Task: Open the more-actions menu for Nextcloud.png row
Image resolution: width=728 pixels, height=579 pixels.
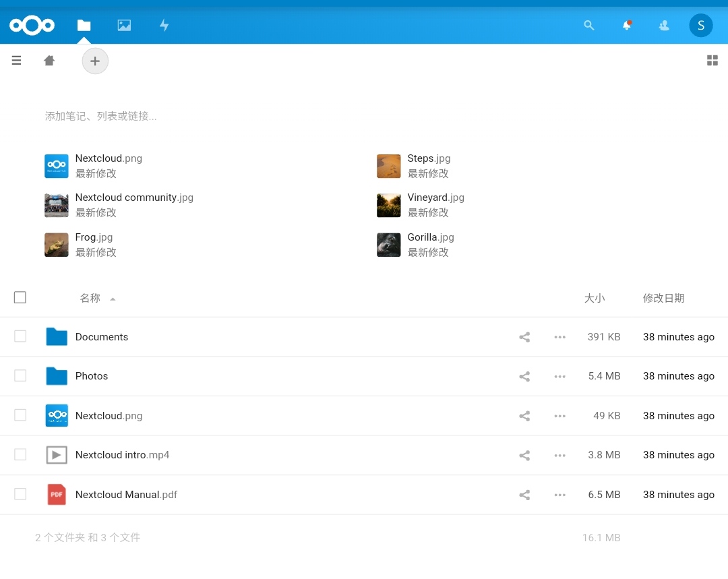Action: [x=560, y=416]
